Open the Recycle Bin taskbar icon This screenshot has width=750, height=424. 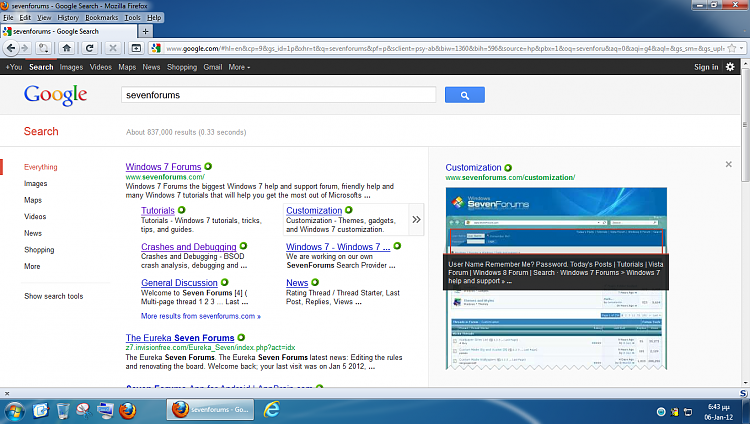pyautogui.click(x=62, y=411)
